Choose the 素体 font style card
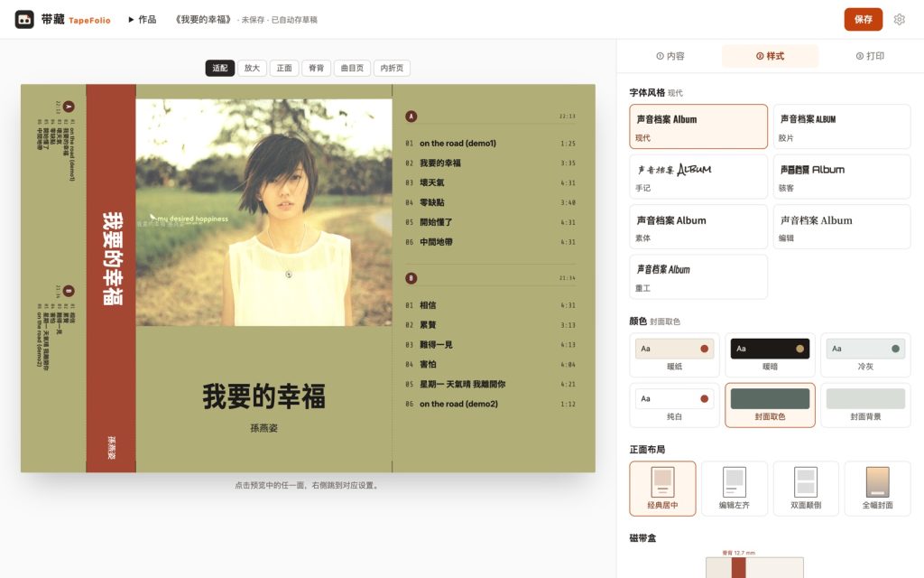Image resolution: width=924 pixels, height=578 pixels. tap(698, 227)
